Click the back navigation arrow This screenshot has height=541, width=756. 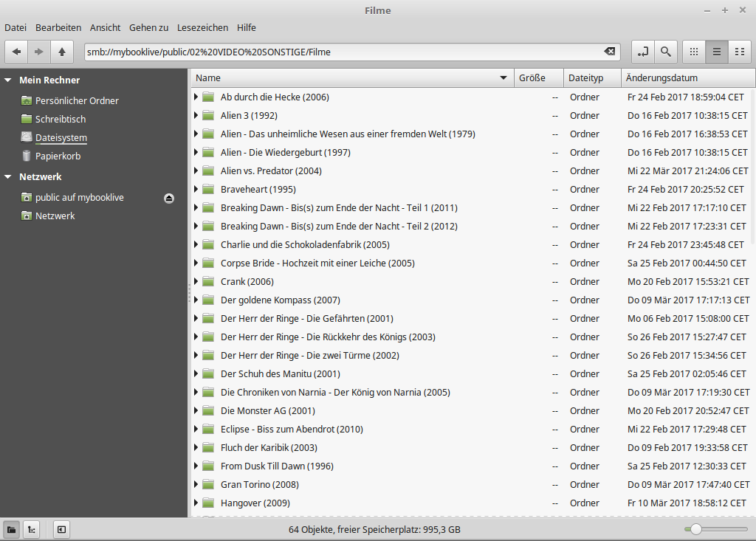pyautogui.click(x=16, y=52)
